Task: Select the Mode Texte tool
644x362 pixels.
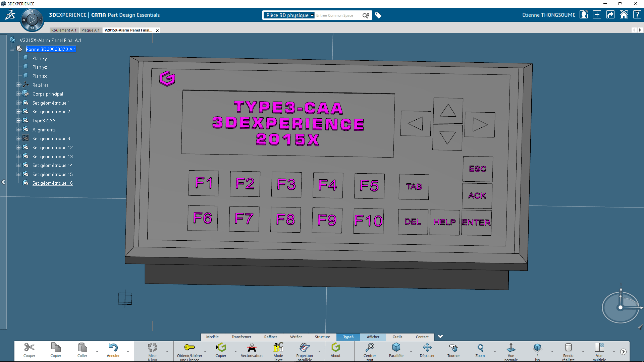Action: [x=278, y=347]
